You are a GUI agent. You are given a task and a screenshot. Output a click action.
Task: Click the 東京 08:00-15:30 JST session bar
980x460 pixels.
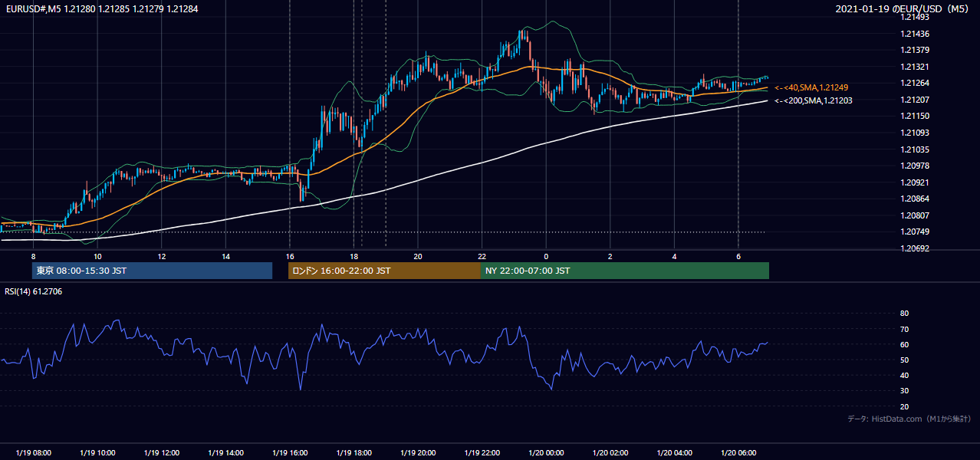(x=152, y=271)
